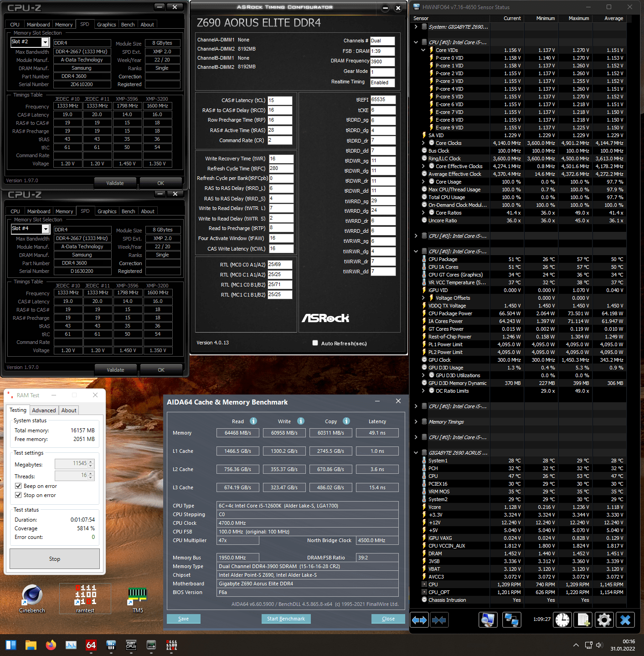Click the Maximum column header in HWiNFO
The width and height of the screenshot is (644, 656).
(x=578, y=18)
